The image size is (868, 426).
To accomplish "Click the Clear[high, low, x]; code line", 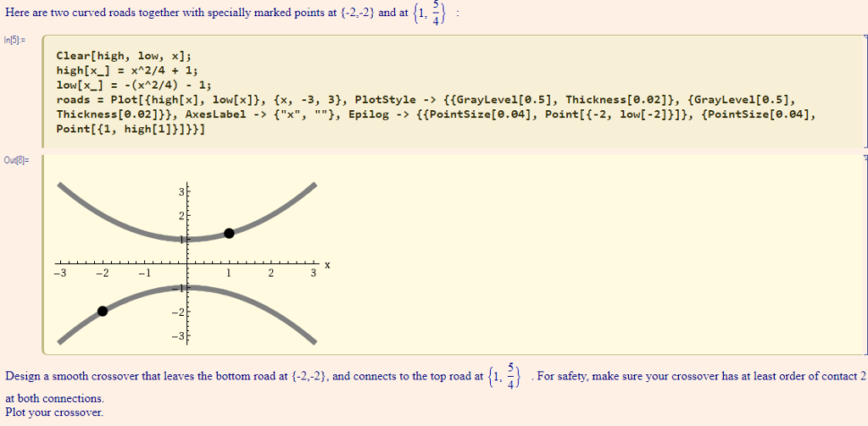I will point(124,56).
